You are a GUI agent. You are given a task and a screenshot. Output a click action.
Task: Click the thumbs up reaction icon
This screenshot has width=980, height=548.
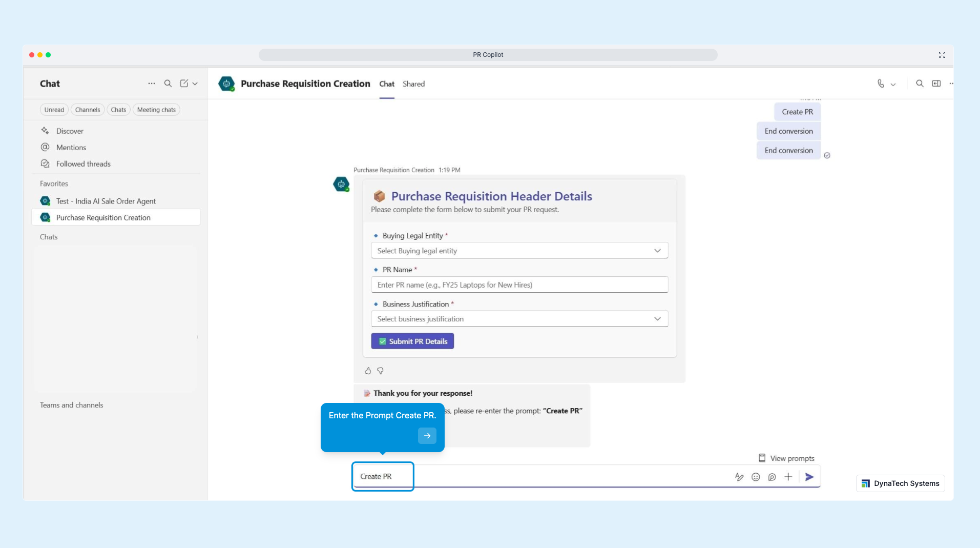pos(368,371)
